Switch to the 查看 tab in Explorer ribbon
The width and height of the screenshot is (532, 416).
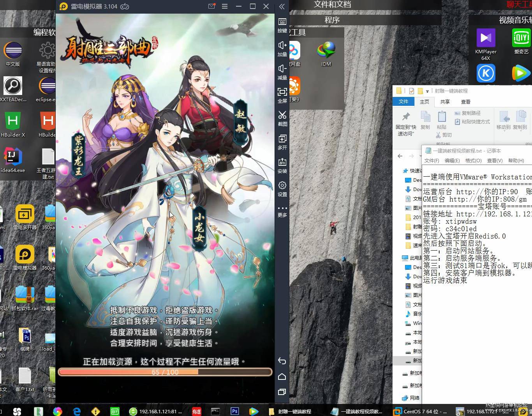(x=466, y=102)
